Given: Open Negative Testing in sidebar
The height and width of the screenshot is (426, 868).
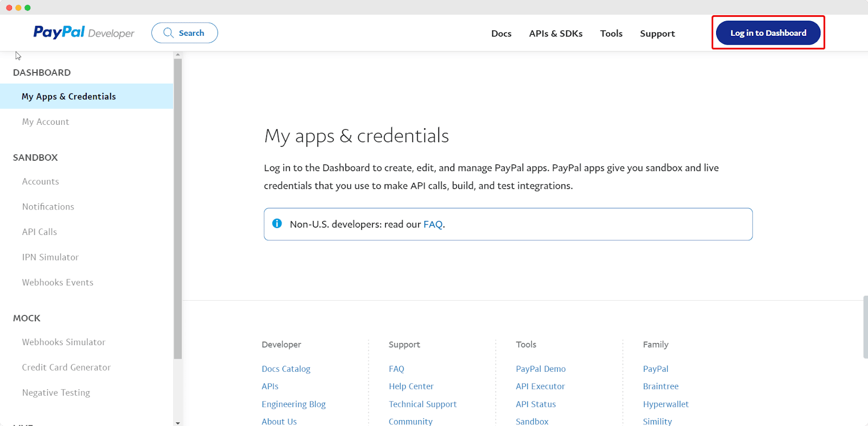Looking at the screenshot, I should point(56,392).
